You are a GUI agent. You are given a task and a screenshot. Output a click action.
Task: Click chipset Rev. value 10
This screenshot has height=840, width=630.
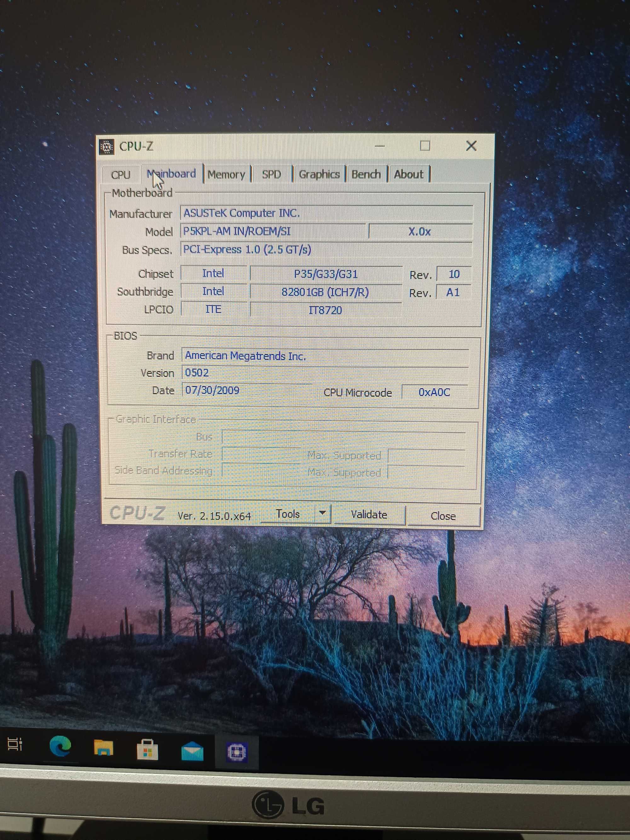(454, 274)
